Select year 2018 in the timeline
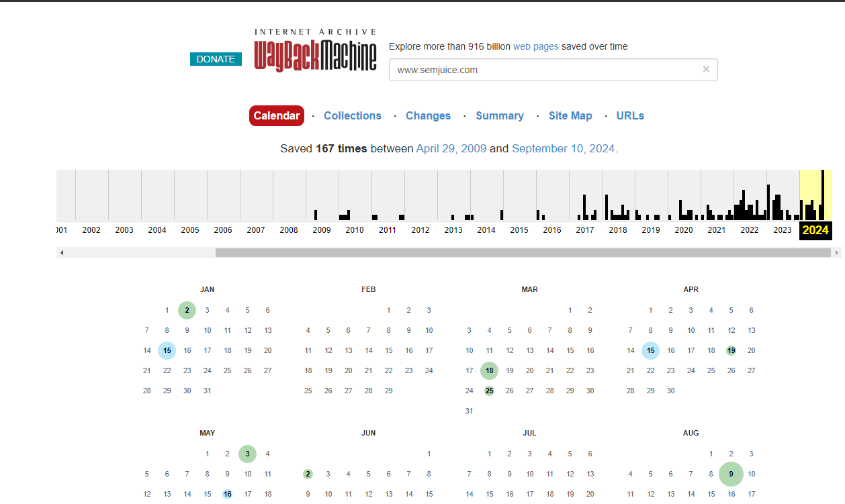This screenshot has height=504, width=845. (x=618, y=230)
